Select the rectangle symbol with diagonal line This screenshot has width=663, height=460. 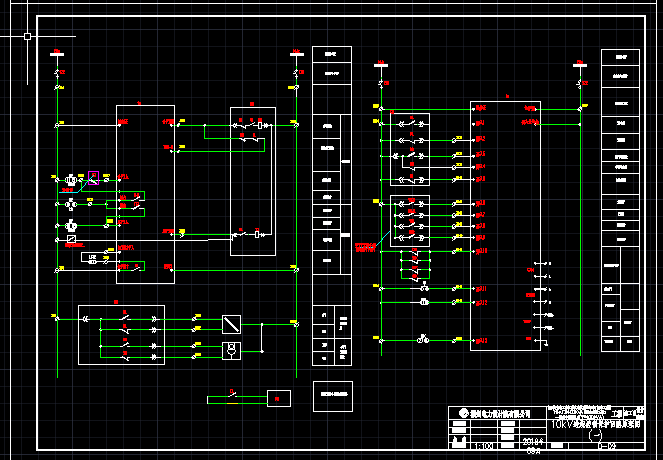coord(231,324)
